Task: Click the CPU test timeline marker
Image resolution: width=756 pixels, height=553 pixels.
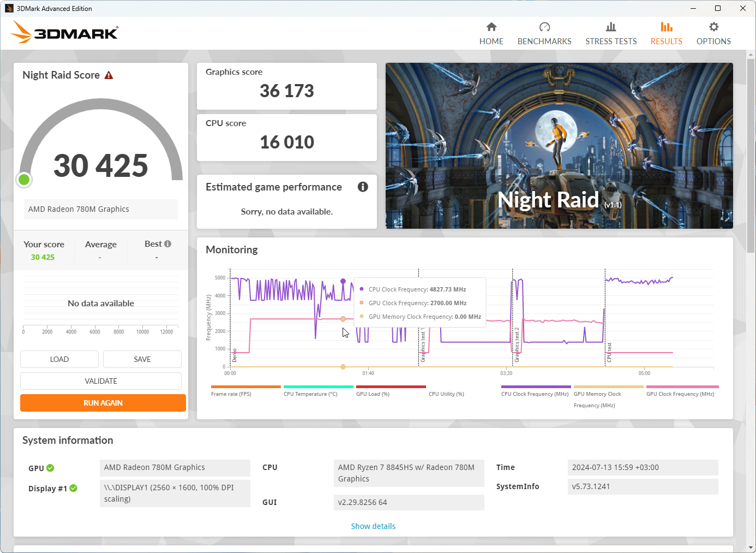Action: point(609,352)
